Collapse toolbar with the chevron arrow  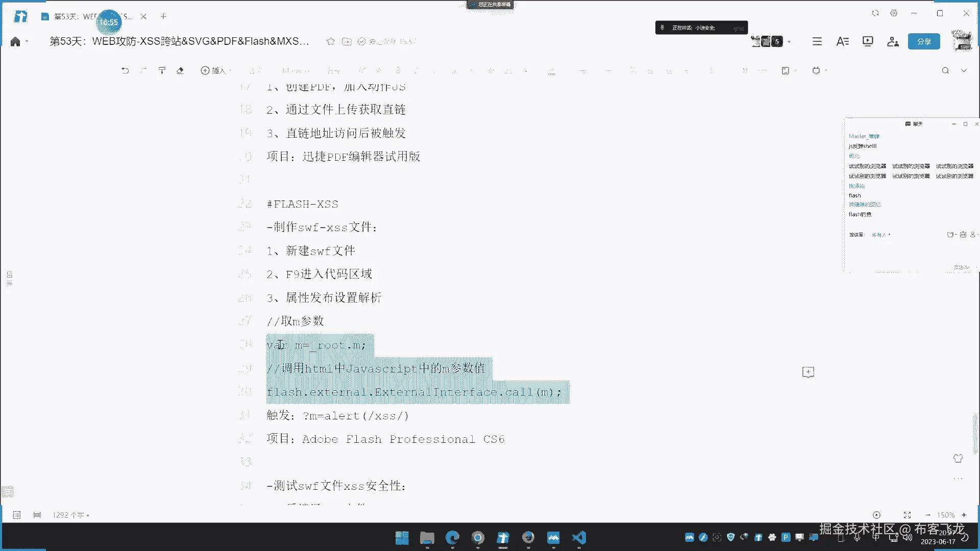point(964,70)
